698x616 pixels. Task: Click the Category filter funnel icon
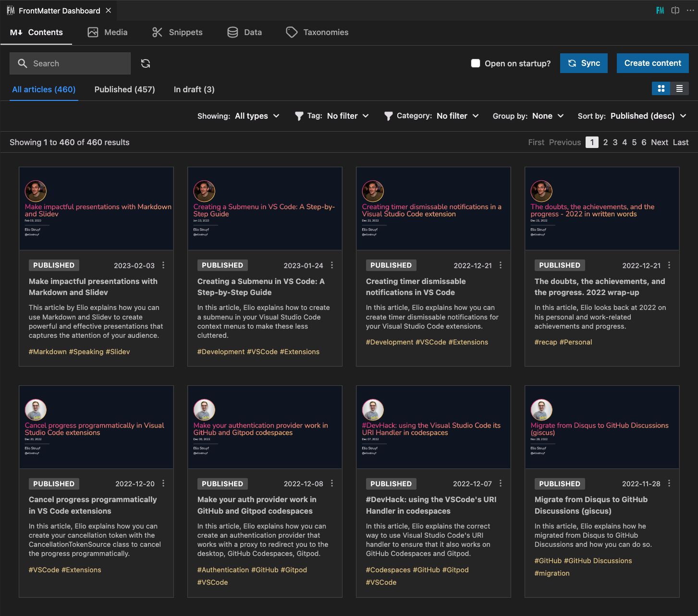(x=389, y=116)
